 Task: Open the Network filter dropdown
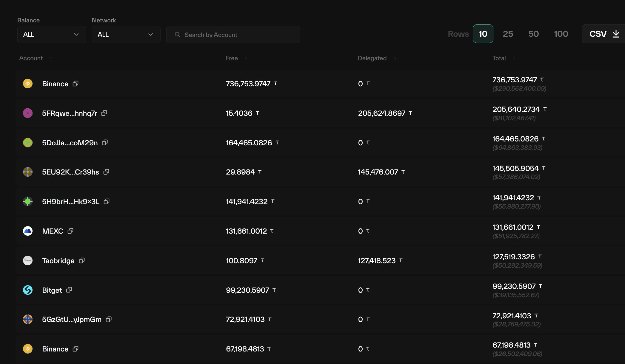pos(126,35)
